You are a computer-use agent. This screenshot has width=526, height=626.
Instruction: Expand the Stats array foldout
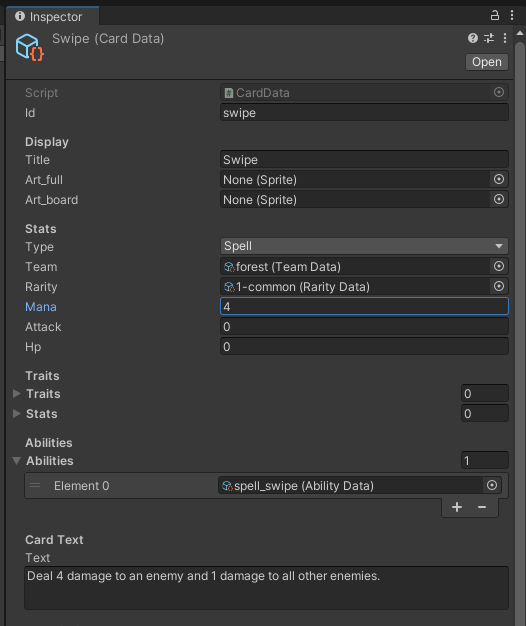[x=16, y=414]
